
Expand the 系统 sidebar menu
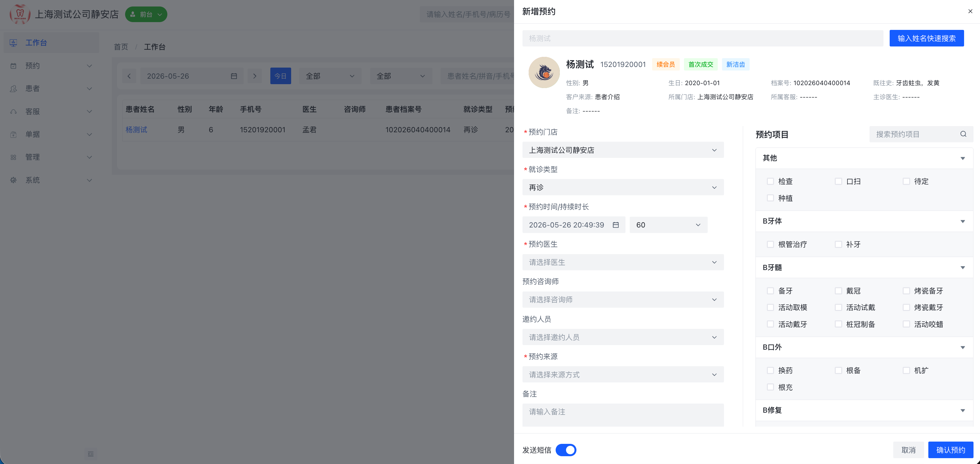tap(51, 180)
